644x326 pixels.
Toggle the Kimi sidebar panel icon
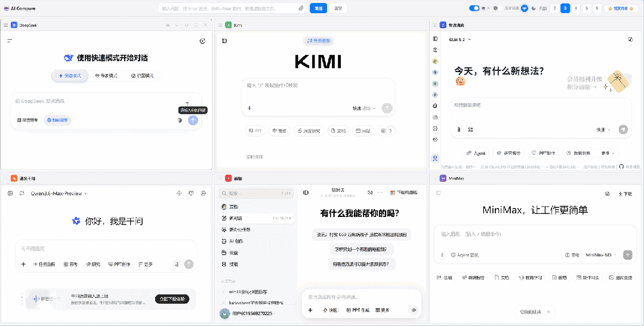[x=224, y=41]
